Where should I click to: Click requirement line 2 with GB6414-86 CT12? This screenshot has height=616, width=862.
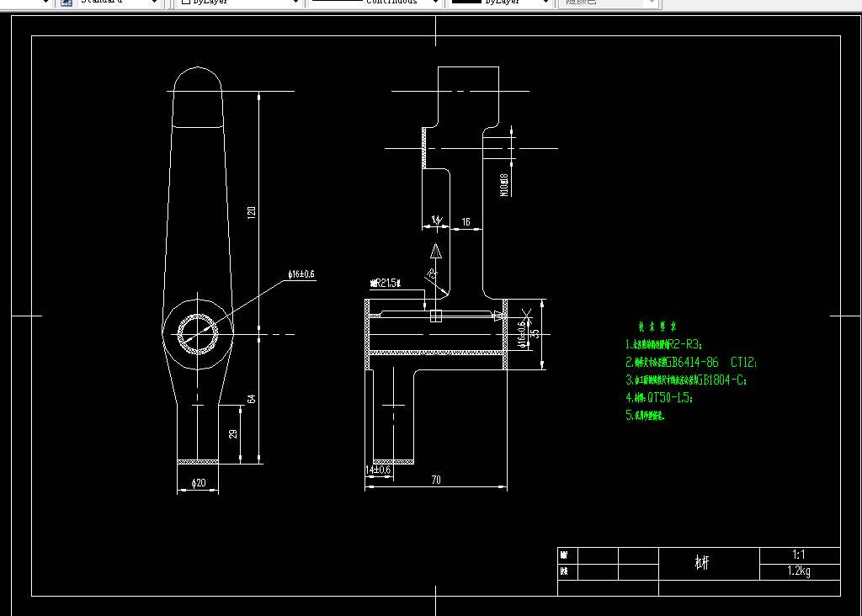(692, 362)
